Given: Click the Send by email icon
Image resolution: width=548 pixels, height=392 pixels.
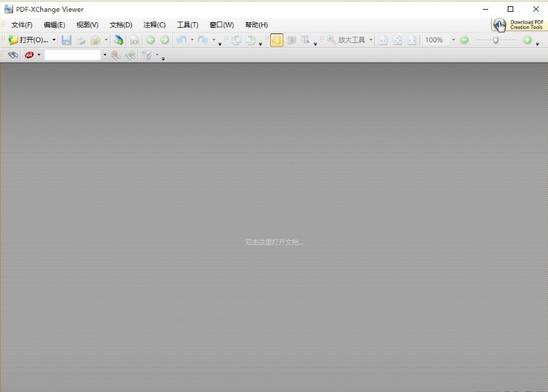Looking at the screenshot, I should [x=95, y=40].
